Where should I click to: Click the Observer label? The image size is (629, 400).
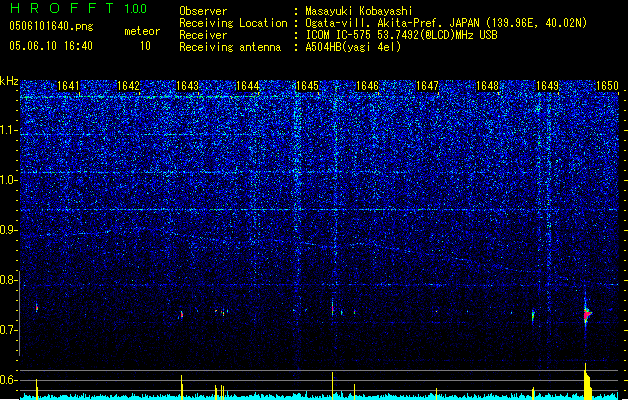[x=203, y=11]
